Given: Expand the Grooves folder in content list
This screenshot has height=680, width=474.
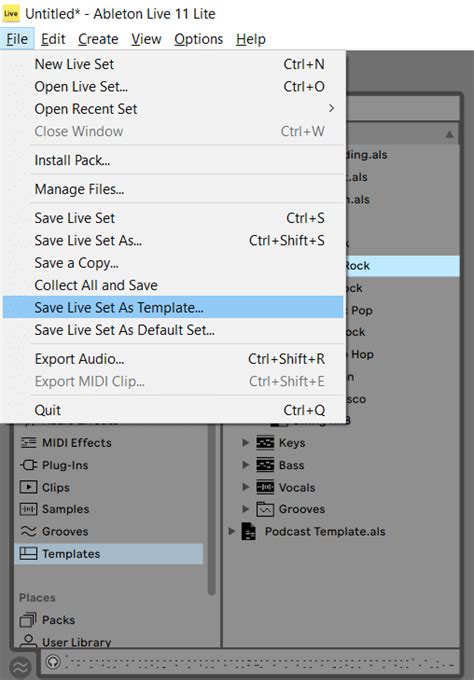Looking at the screenshot, I should 245,509.
